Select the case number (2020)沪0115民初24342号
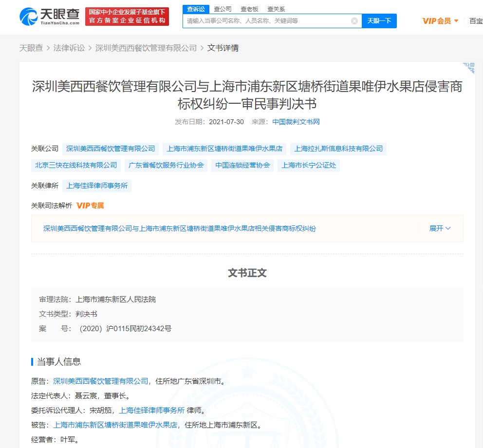483x448 pixels. click(x=125, y=329)
